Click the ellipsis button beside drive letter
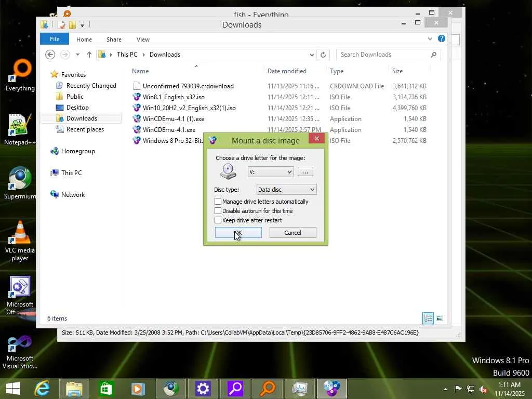 point(305,171)
